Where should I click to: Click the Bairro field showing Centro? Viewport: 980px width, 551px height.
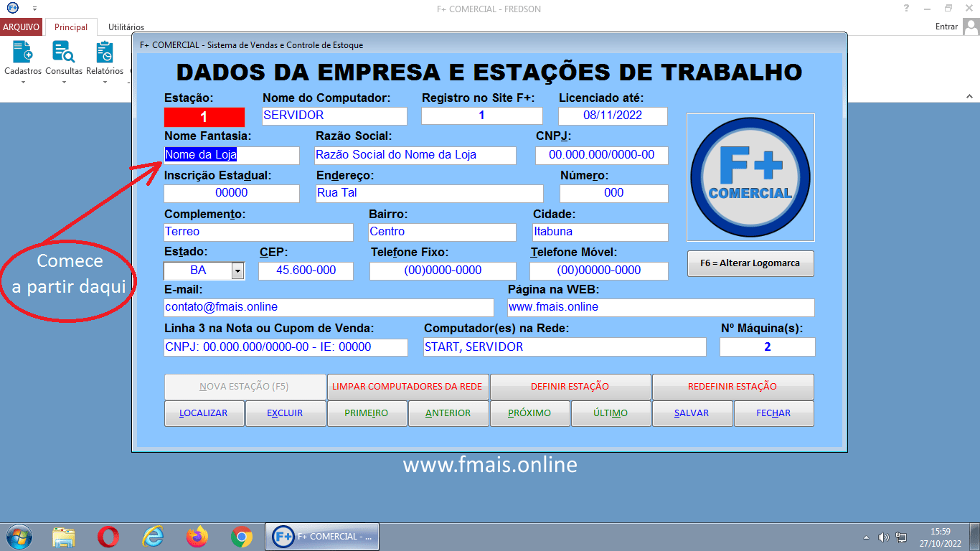tap(443, 232)
